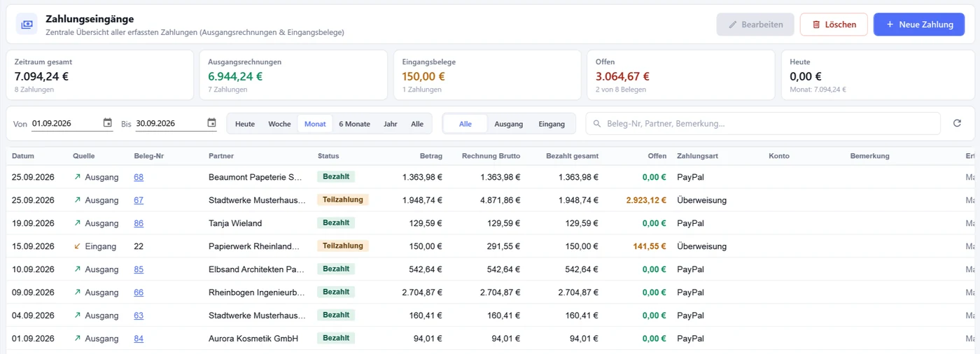Click the refresh icon beside search field

[957, 124]
